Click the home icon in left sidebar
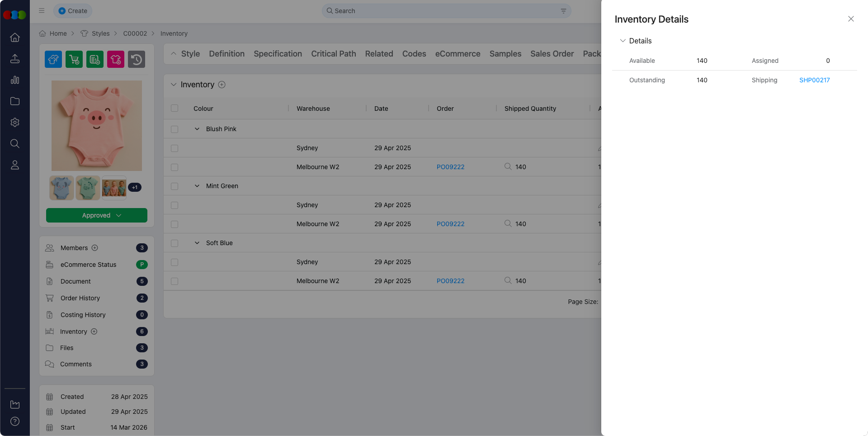 click(x=15, y=38)
